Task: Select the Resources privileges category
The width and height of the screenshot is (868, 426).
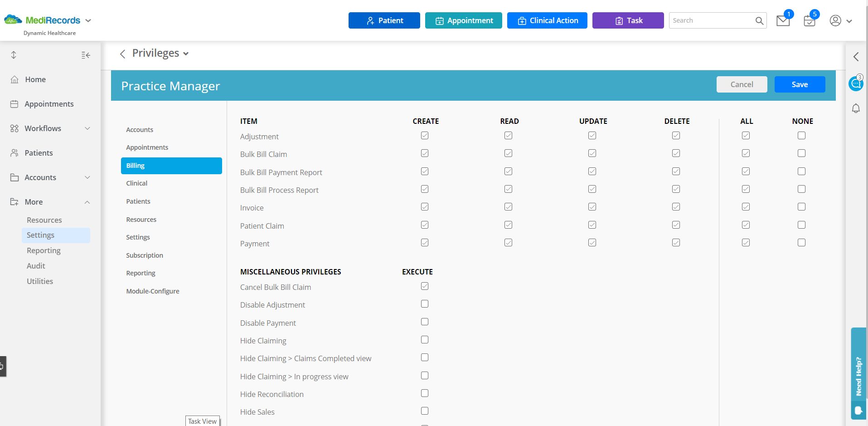Action: pos(141,220)
